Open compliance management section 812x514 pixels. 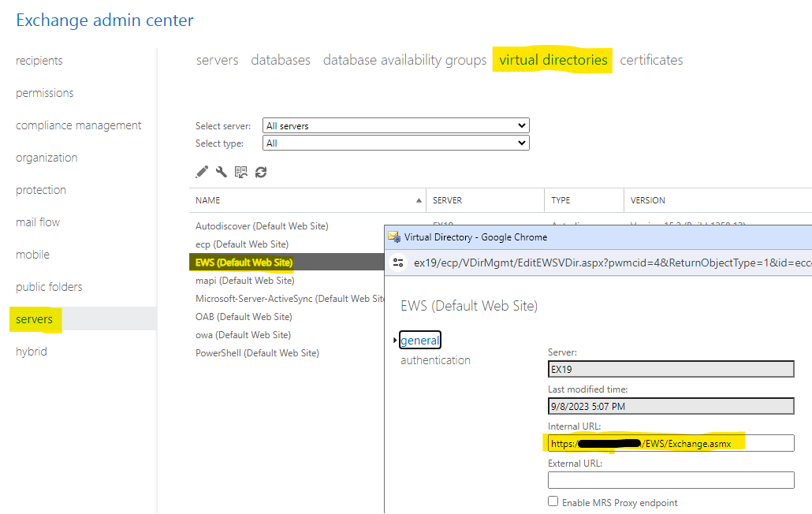tap(78, 125)
